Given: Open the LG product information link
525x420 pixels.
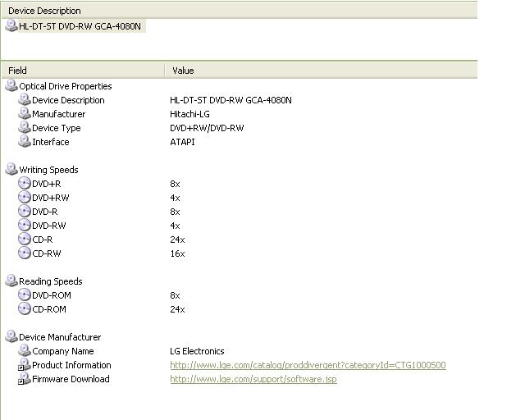Looking at the screenshot, I should 308,365.
